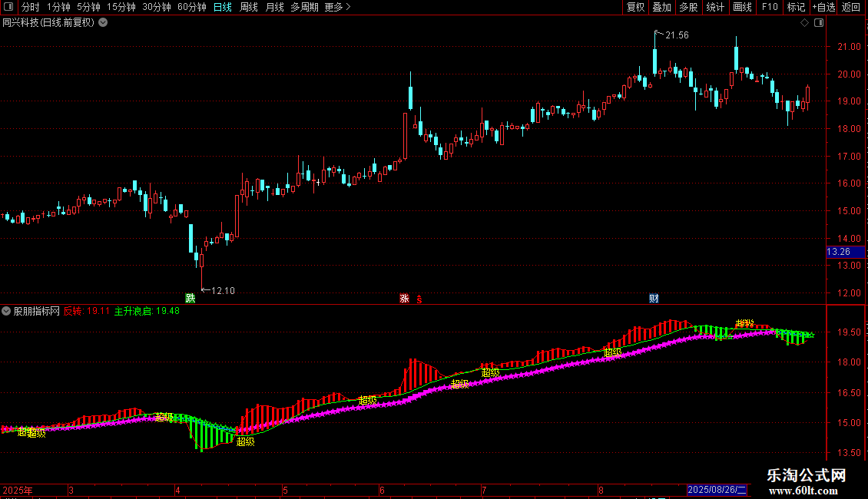Click the red S marker near June
This screenshot has height=499, width=868.
tap(419, 299)
